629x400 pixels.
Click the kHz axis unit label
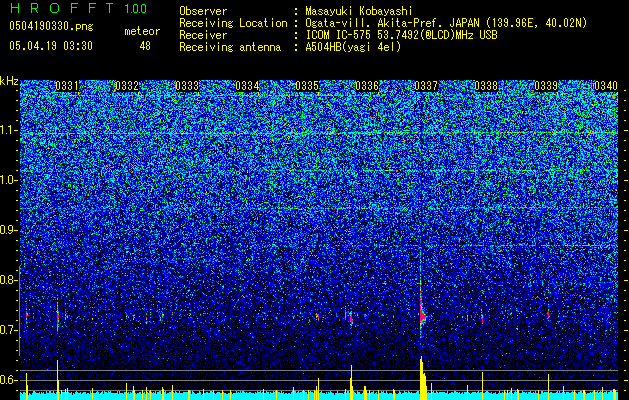coord(9,81)
